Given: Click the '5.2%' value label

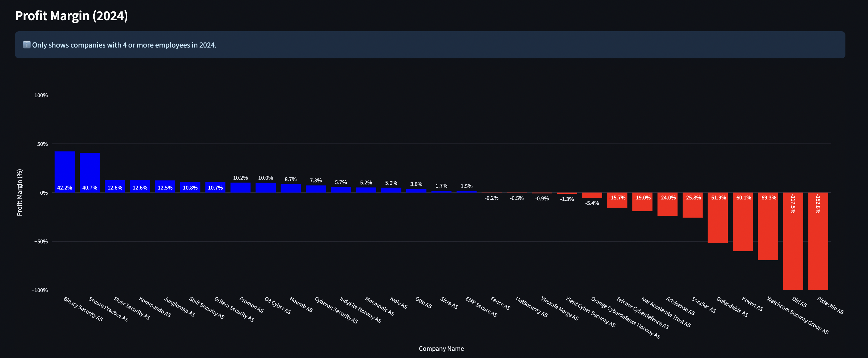Looking at the screenshot, I should 366,183.
